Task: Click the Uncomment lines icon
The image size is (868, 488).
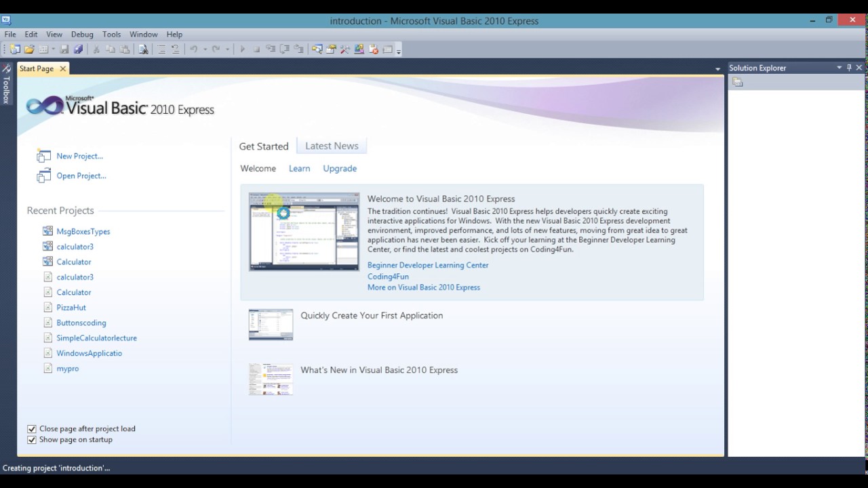Action: [x=175, y=49]
